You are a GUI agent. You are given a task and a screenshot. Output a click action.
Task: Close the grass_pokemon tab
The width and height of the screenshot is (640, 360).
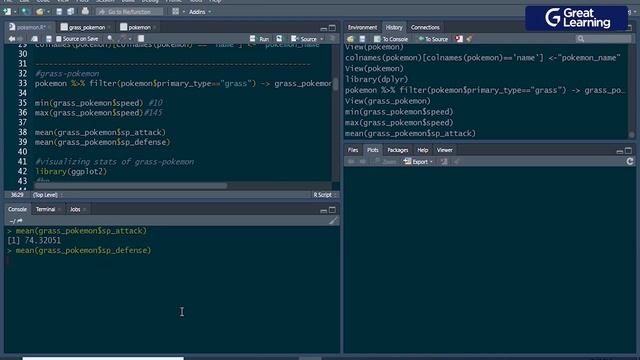[109, 28]
